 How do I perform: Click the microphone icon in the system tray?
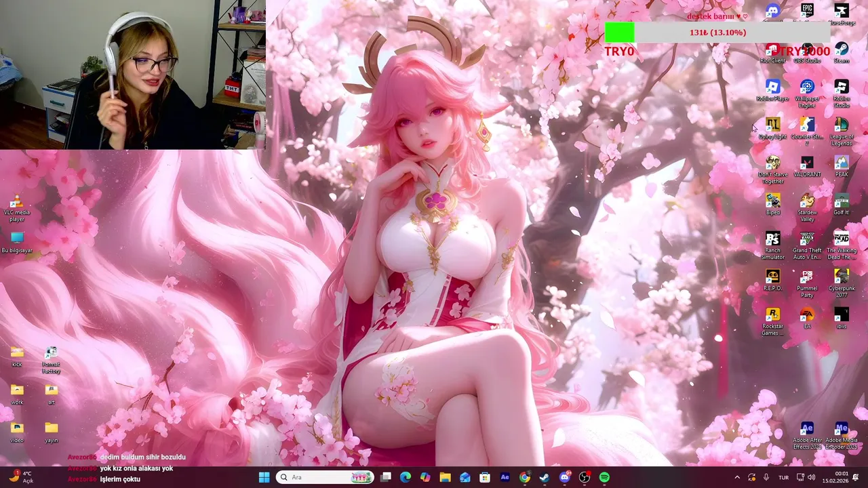pyautogui.click(x=766, y=477)
